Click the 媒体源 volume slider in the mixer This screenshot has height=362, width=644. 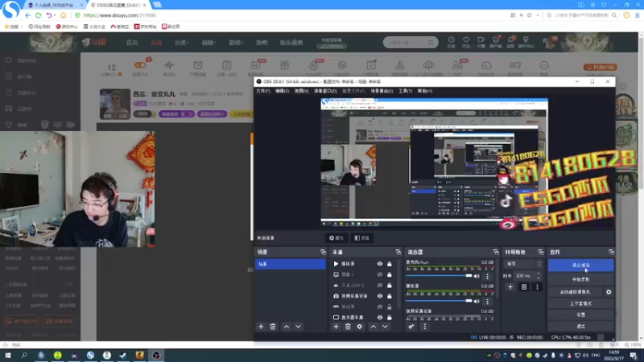pos(439,301)
